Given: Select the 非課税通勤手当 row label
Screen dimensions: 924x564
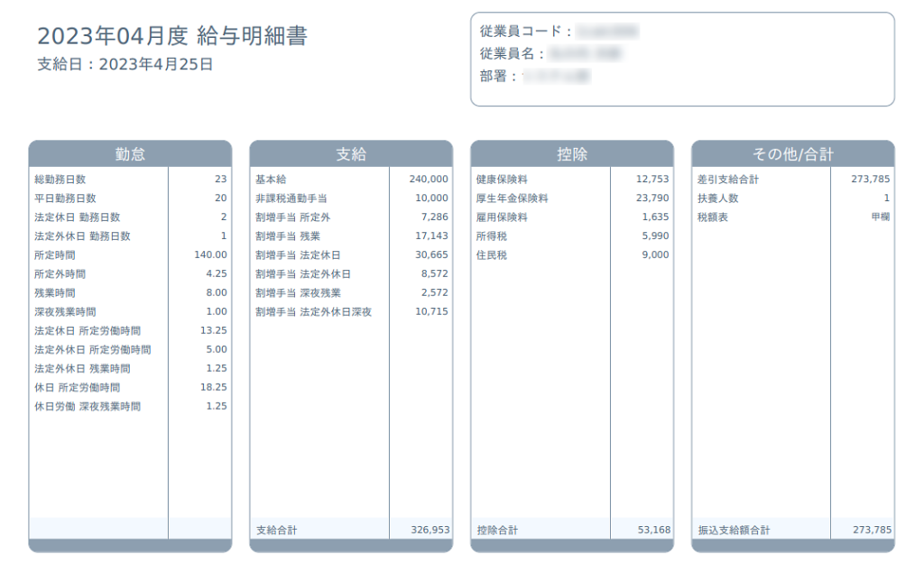Looking at the screenshot, I should 291,199.
